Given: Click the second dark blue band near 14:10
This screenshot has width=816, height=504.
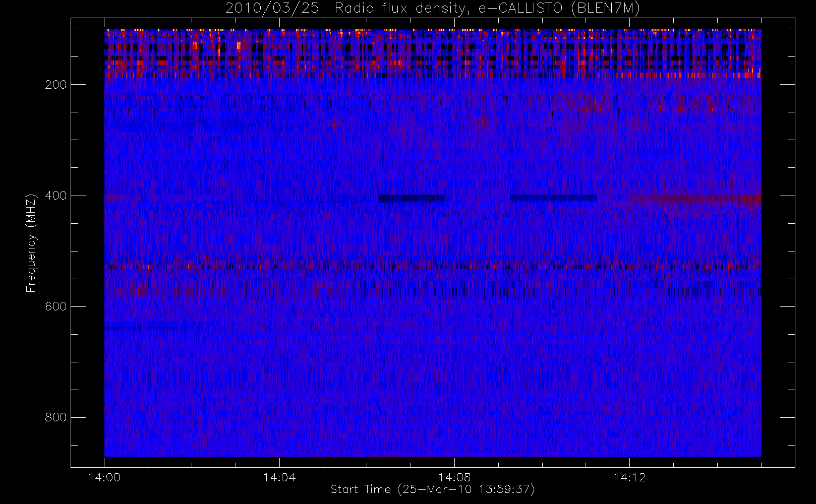Looking at the screenshot, I should coord(553,198).
